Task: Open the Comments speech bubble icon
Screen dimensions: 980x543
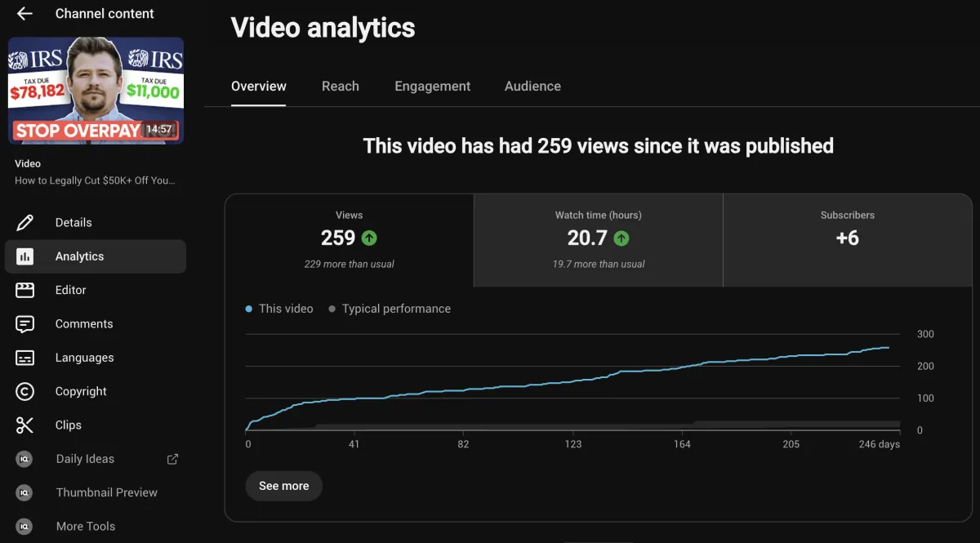Action: point(24,324)
